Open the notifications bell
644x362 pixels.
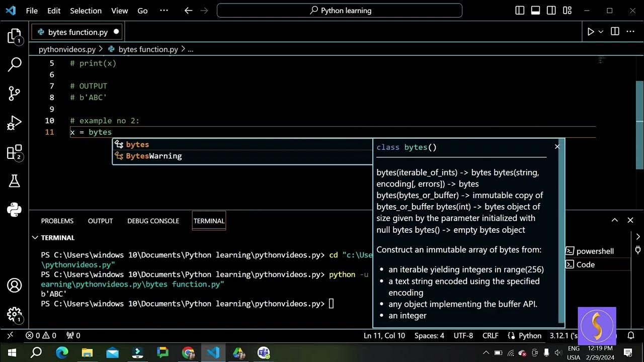(x=630, y=335)
